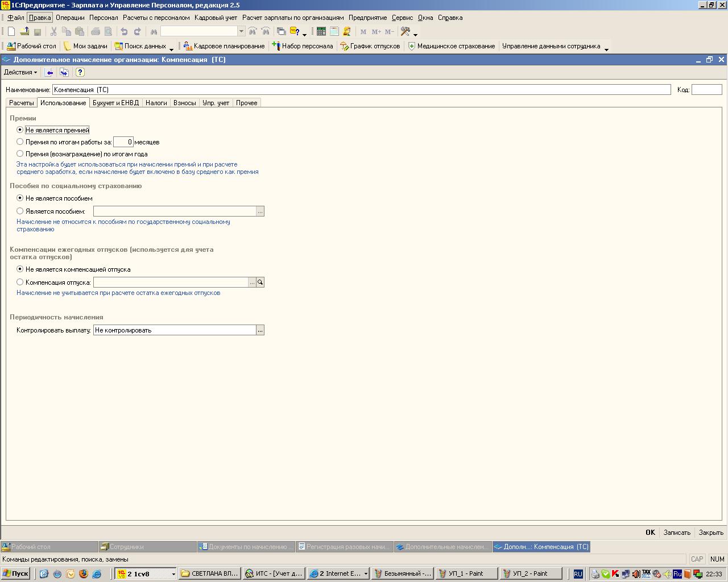
Task: Open the choice button for 'Является пособием' field
Action: [260, 211]
